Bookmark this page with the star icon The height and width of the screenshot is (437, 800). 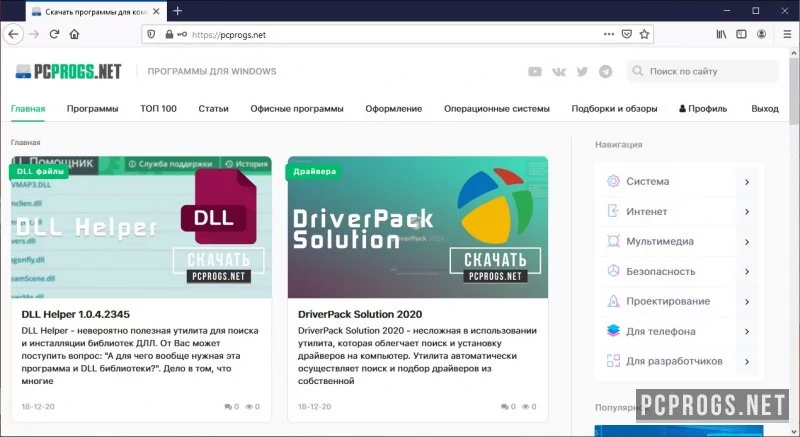(x=644, y=34)
